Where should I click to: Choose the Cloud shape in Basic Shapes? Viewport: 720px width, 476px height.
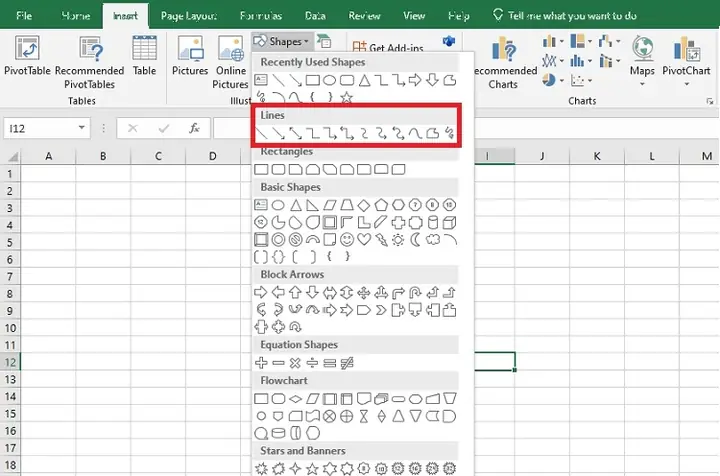433,240
